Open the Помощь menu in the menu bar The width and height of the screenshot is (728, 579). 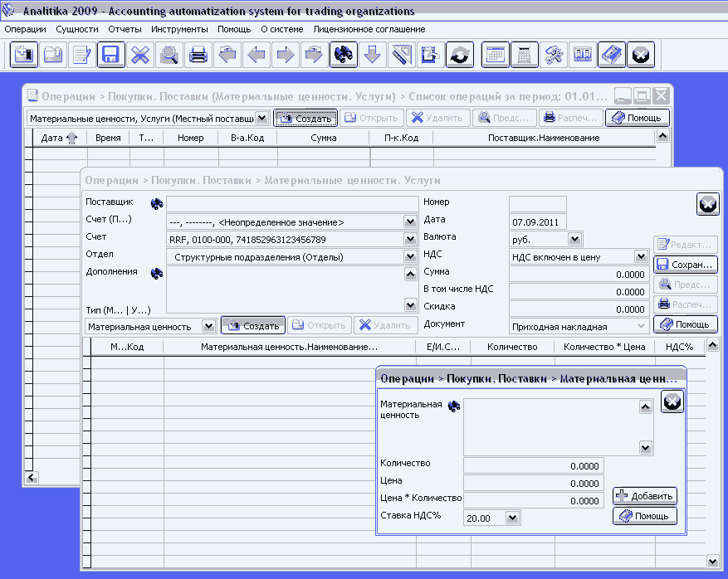(234, 29)
